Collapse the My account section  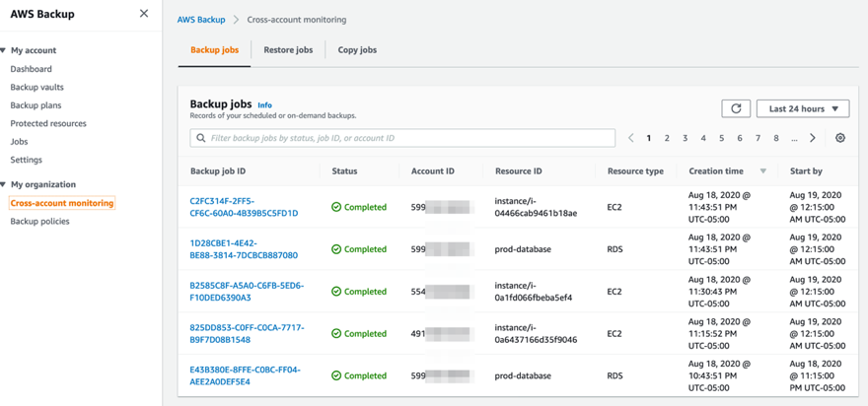click(3, 50)
